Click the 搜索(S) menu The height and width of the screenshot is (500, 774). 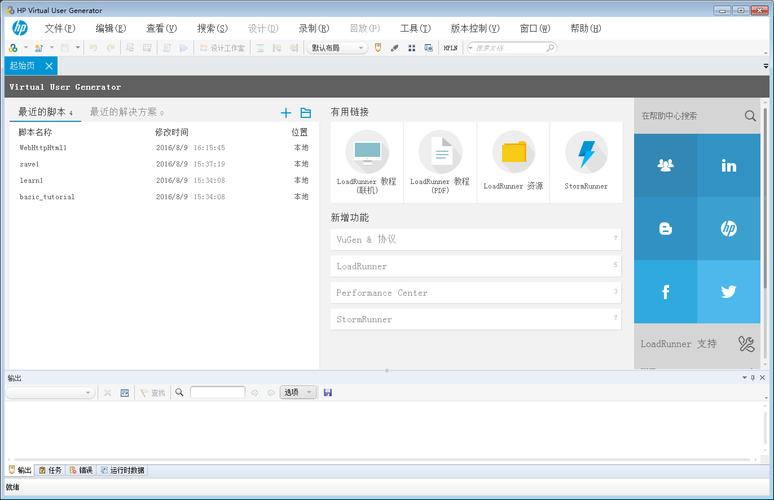click(212, 28)
